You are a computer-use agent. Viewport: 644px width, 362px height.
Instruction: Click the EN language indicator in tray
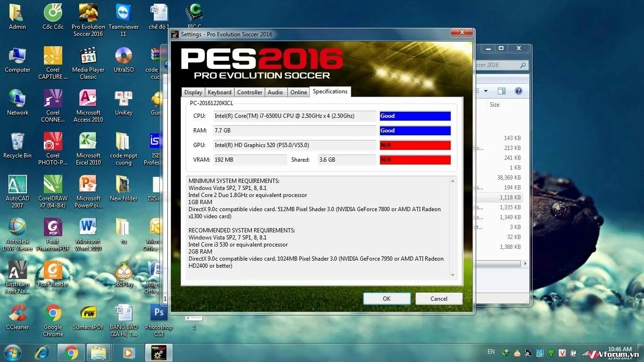tap(491, 352)
